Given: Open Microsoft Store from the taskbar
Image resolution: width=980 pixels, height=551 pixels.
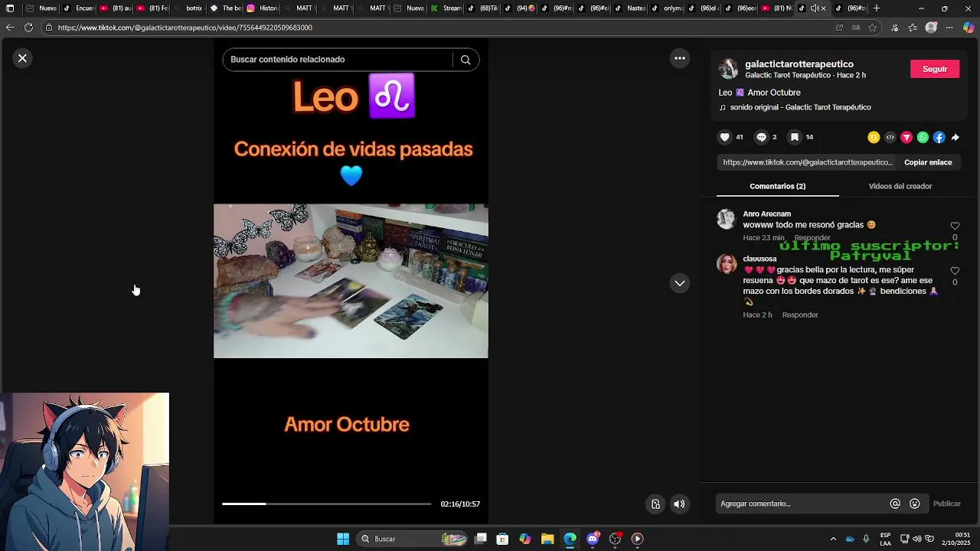Looking at the screenshot, I should [x=502, y=539].
